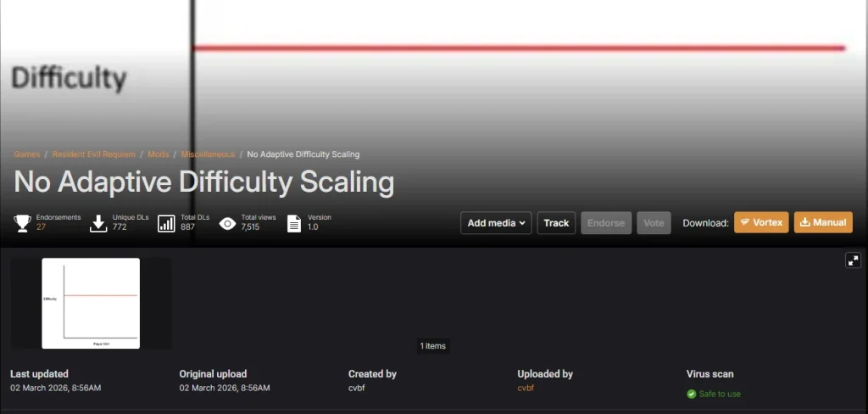The height and width of the screenshot is (414, 868).
Task: Click the Track button
Action: 556,223
